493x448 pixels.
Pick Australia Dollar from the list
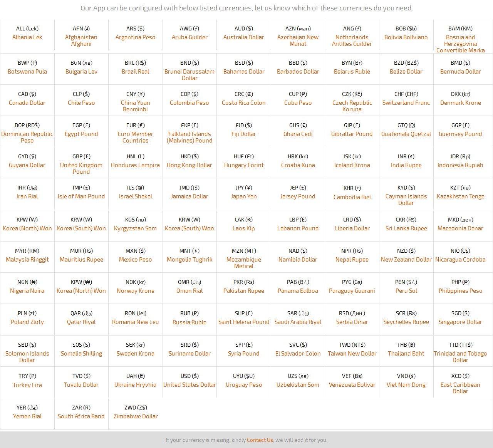tap(244, 37)
